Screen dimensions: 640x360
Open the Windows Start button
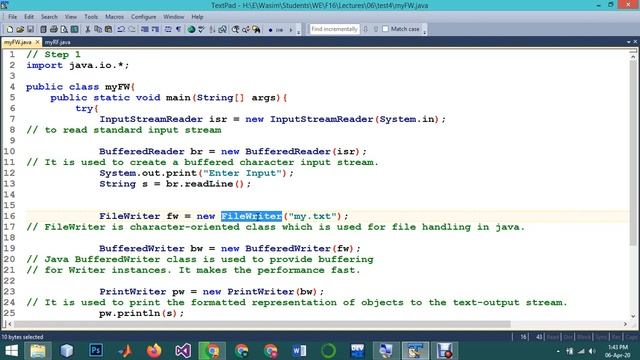[11, 351]
